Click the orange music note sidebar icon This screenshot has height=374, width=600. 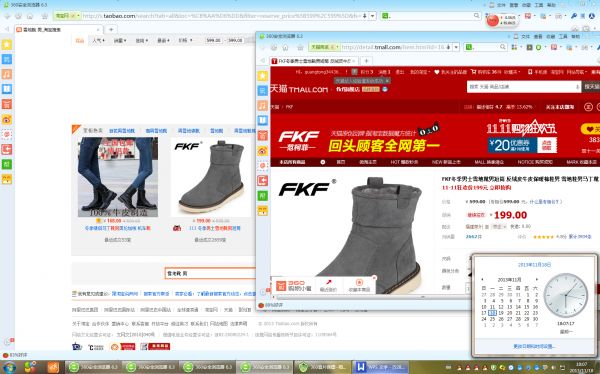[x=7, y=74]
